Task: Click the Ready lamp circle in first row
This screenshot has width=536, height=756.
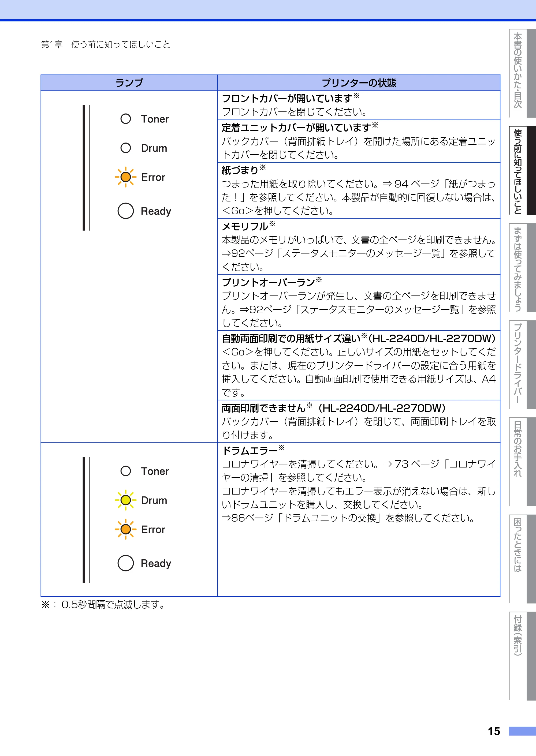Action: [x=125, y=211]
